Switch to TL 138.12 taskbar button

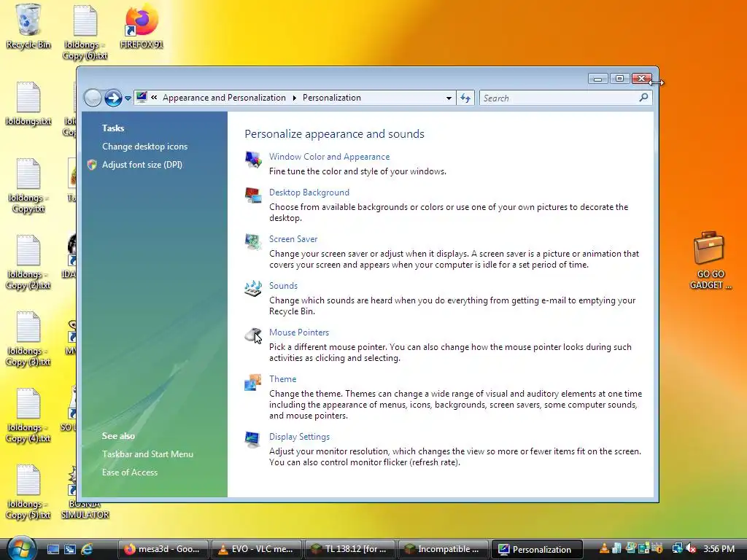click(x=349, y=549)
